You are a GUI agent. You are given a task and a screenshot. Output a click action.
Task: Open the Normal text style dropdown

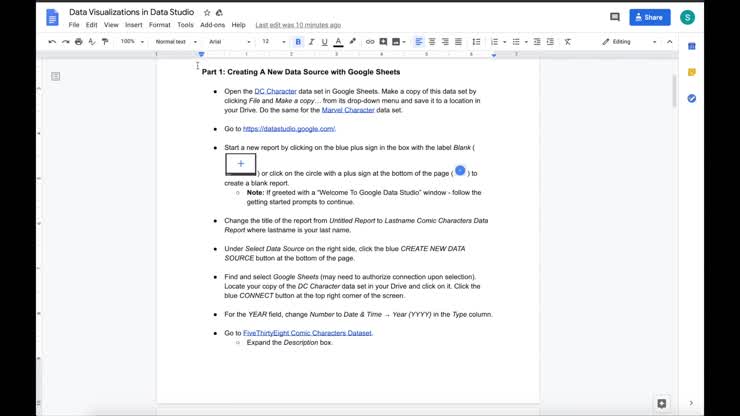(176, 42)
